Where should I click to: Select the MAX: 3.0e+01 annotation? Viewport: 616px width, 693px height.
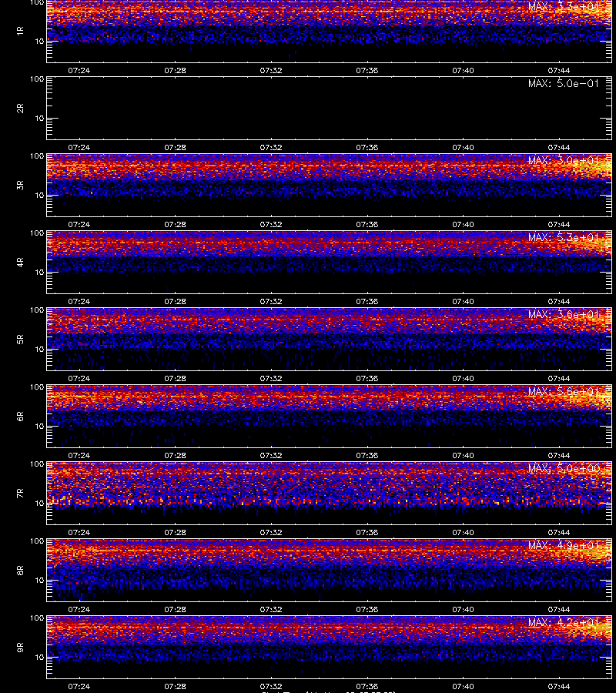tap(564, 160)
